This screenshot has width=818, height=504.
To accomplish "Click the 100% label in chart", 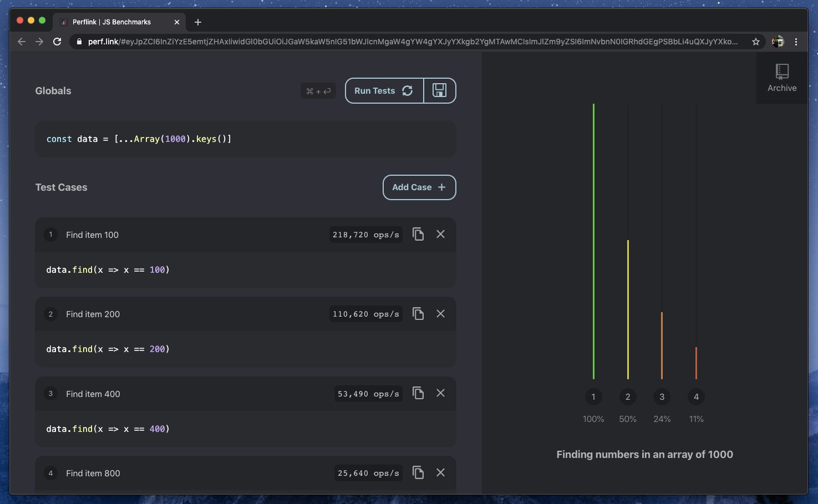I will [593, 419].
